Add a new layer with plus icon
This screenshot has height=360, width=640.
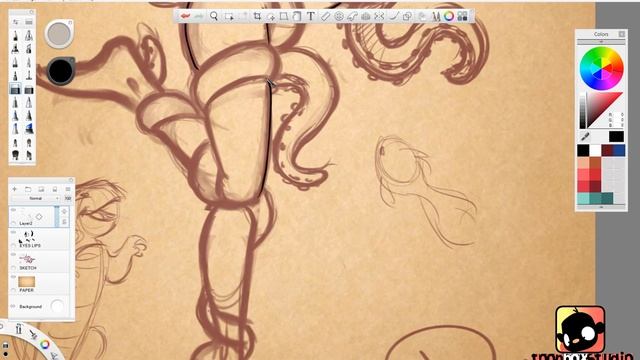point(15,189)
